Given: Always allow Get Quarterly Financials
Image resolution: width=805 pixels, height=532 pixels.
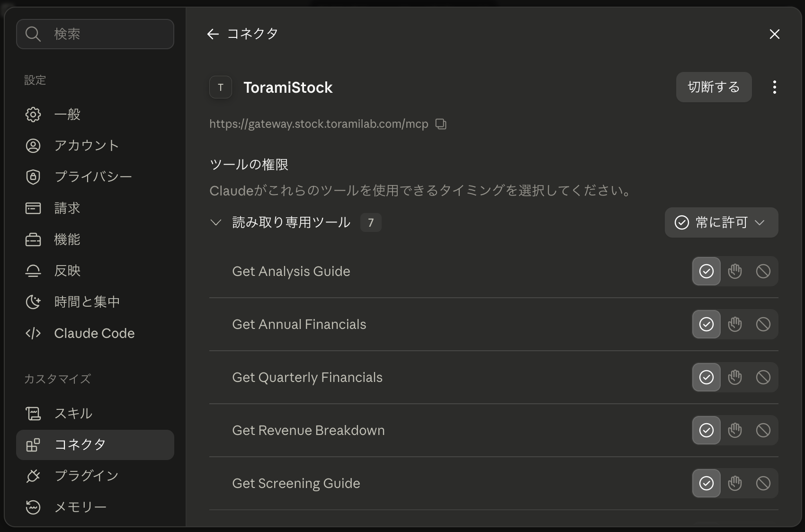Looking at the screenshot, I should tap(707, 377).
